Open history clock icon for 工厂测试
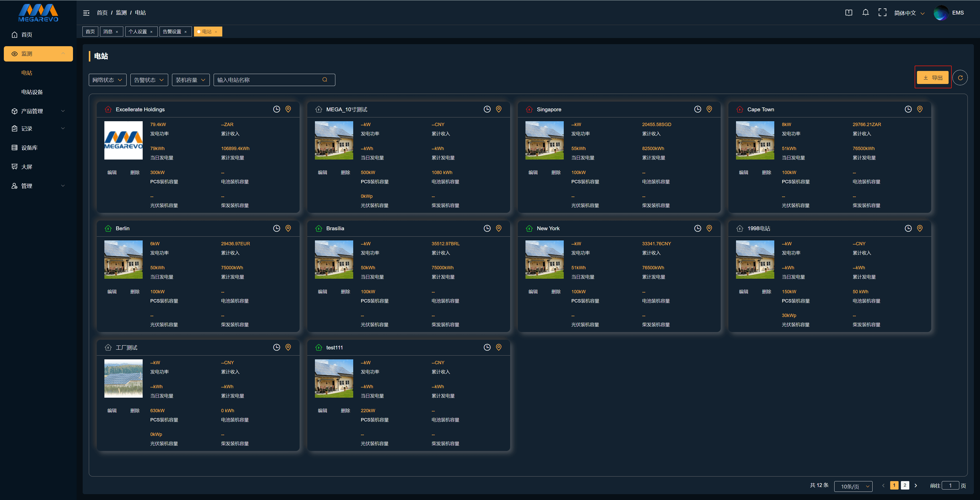Image resolution: width=980 pixels, height=500 pixels. pos(277,347)
